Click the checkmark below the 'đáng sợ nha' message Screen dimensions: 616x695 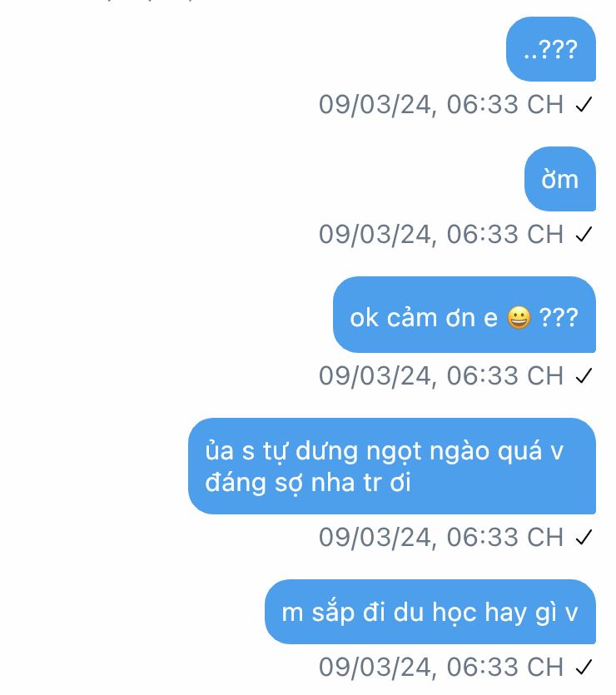(584, 538)
